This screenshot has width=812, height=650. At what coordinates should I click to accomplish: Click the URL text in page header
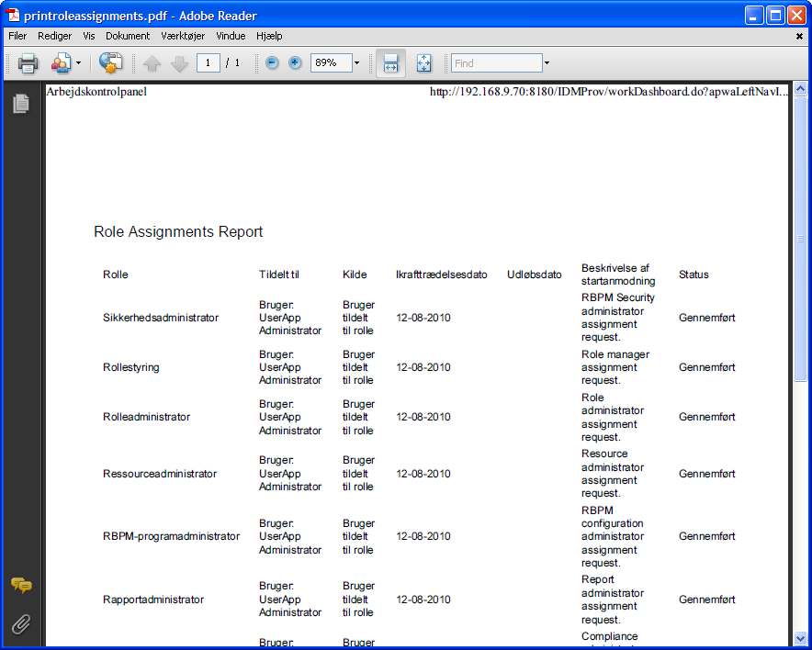(609, 92)
